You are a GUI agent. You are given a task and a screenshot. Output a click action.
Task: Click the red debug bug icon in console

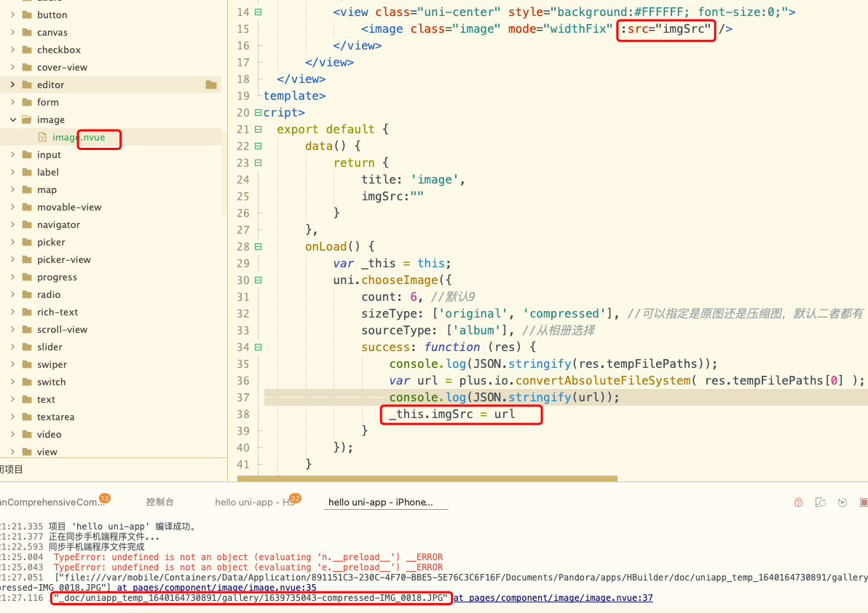coord(799,503)
